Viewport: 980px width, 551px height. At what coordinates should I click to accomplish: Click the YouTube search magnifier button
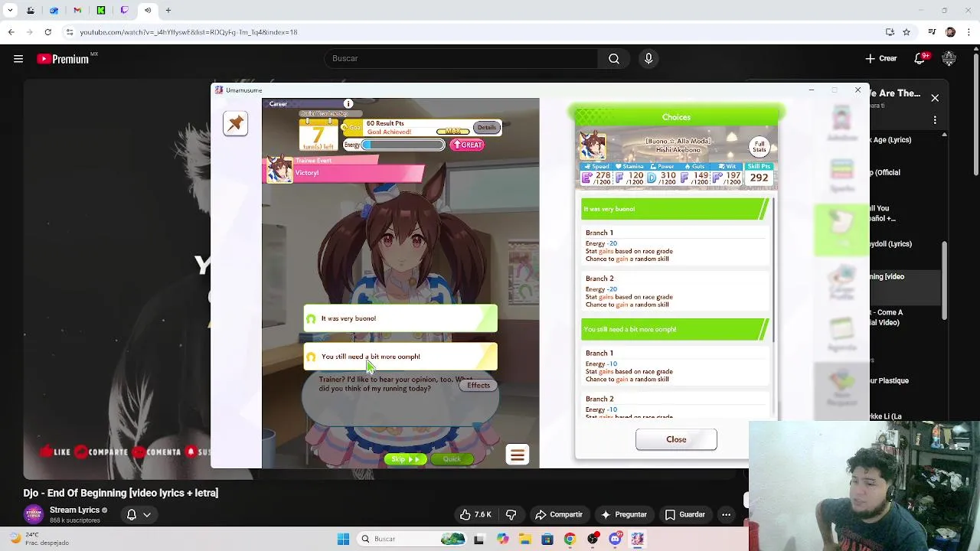click(x=614, y=59)
